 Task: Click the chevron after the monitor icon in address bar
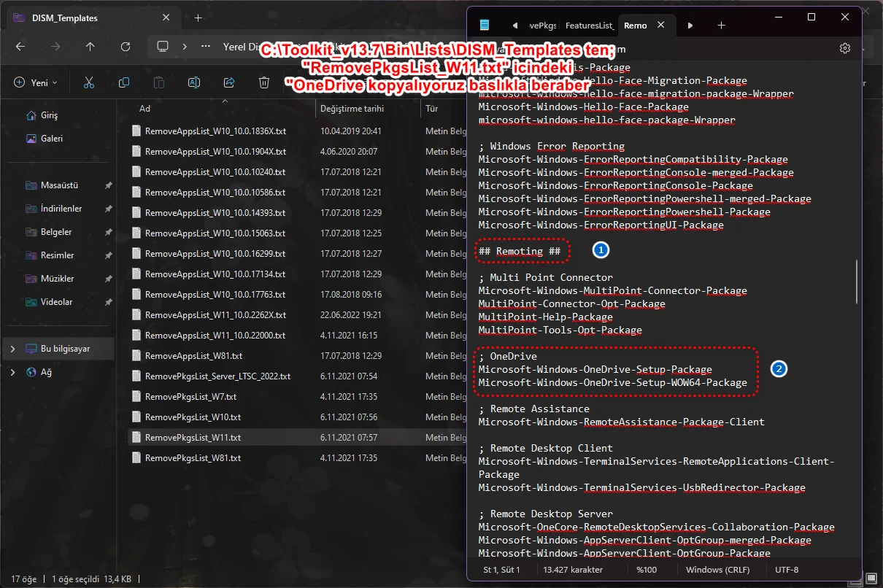coord(185,46)
